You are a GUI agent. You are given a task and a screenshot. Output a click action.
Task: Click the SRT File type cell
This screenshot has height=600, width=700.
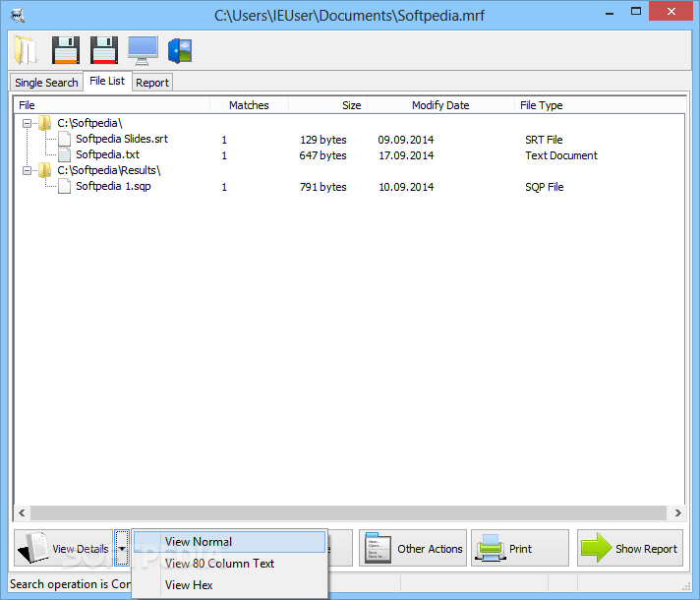(x=544, y=140)
